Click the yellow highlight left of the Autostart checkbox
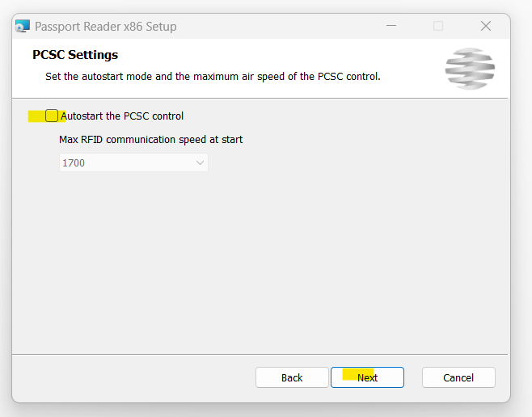The height and width of the screenshot is (417, 532). (x=36, y=116)
